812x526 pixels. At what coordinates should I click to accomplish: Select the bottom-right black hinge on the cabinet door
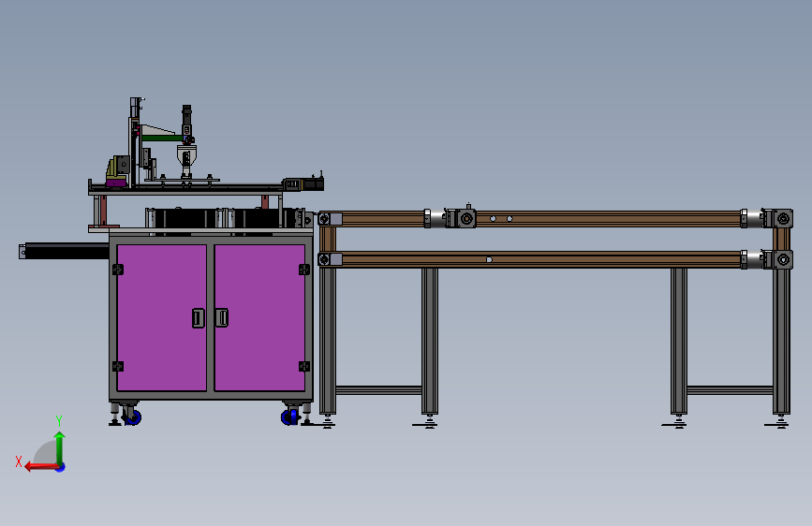[x=304, y=367]
